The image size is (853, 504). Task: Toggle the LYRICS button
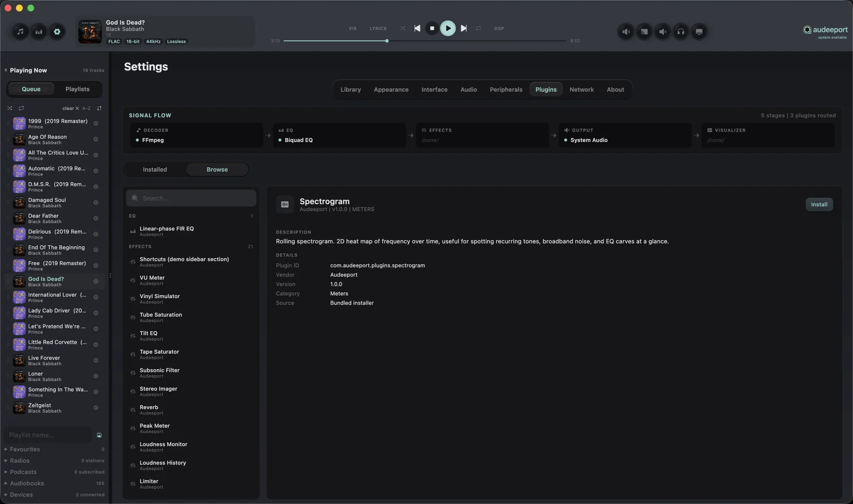click(378, 28)
